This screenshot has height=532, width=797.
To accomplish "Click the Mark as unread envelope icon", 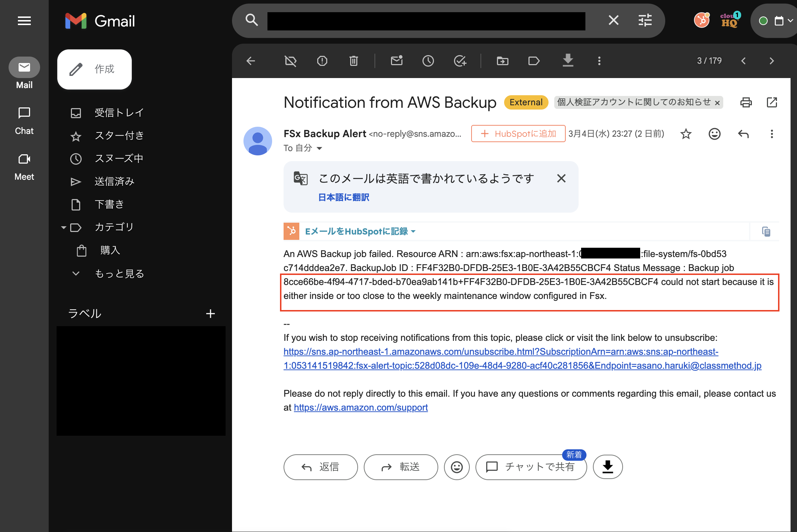I will (396, 61).
